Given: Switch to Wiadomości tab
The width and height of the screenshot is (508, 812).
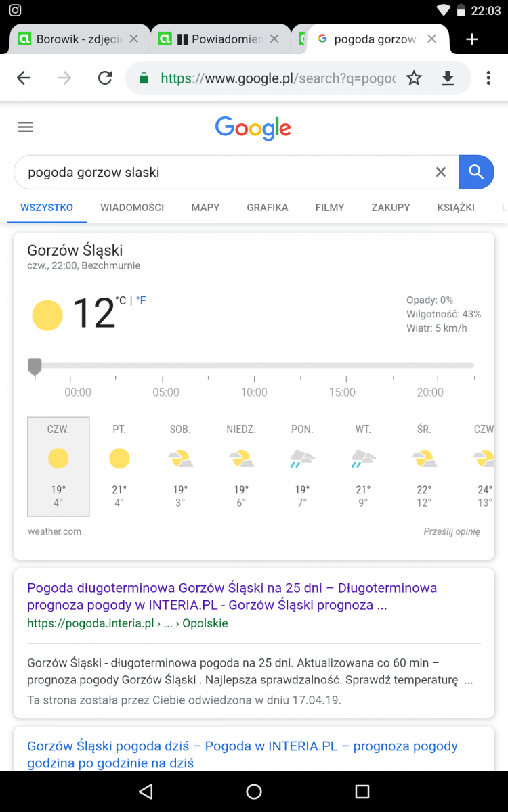Looking at the screenshot, I should point(132,208).
